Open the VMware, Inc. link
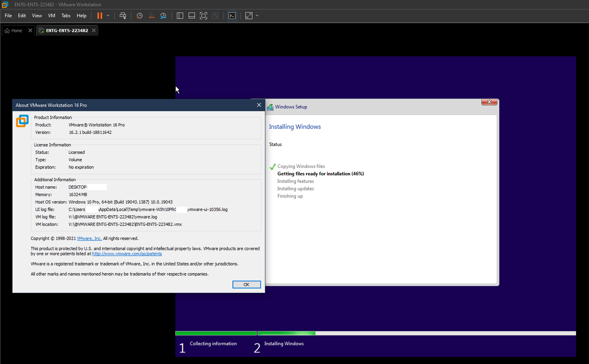The height and width of the screenshot is (364, 589). click(89, 238)
